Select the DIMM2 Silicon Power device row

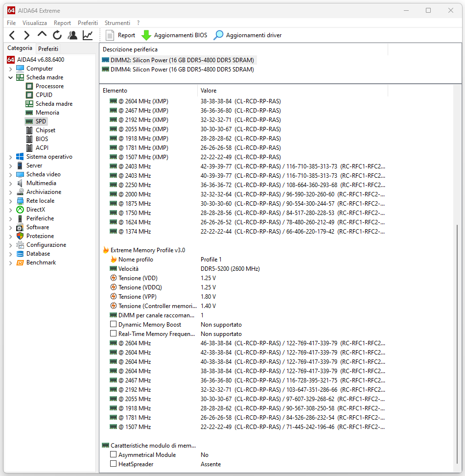pyautogui.click(x=179, y=60)
